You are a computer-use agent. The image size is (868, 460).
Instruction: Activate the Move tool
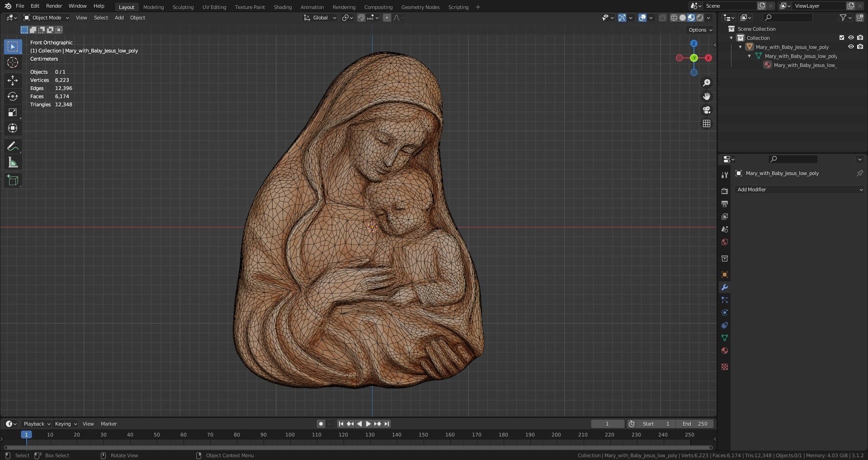point(13,81)
